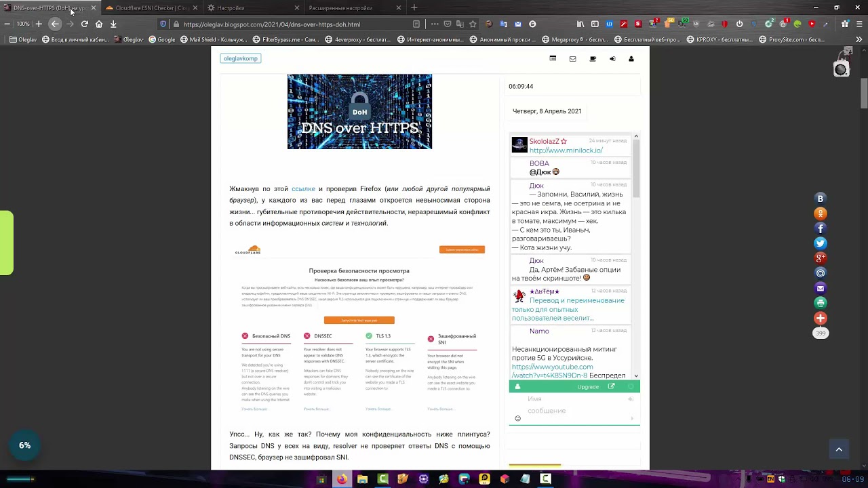Switch to the Настройки tab

(x=254, y=7)
